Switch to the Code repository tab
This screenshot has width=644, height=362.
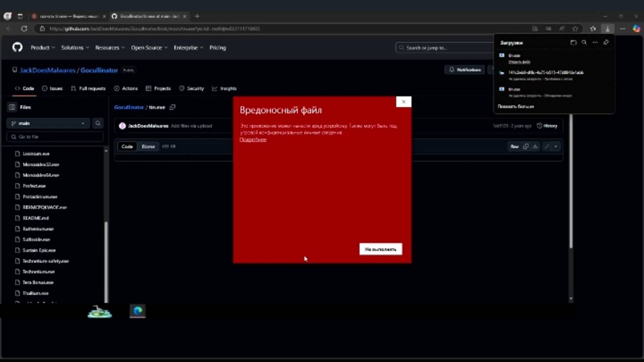25,88
